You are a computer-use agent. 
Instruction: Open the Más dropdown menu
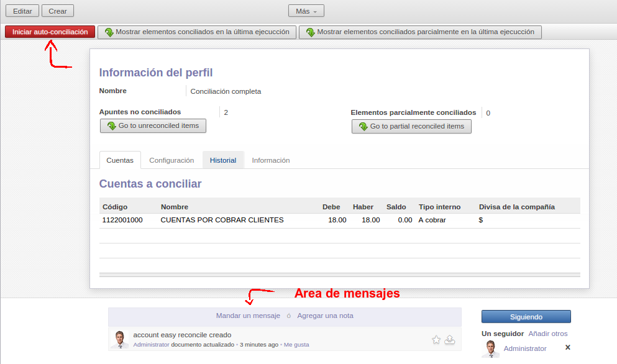(306, 11)
